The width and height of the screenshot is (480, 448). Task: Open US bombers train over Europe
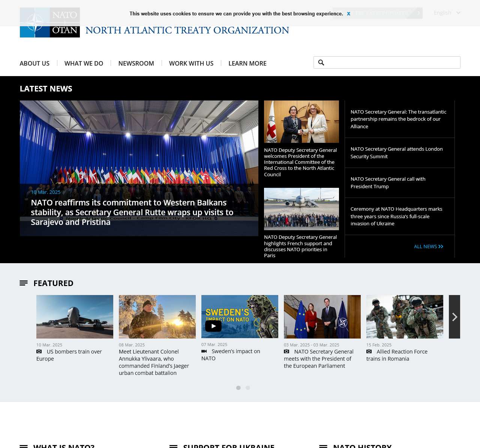click(x=69, y=355)
